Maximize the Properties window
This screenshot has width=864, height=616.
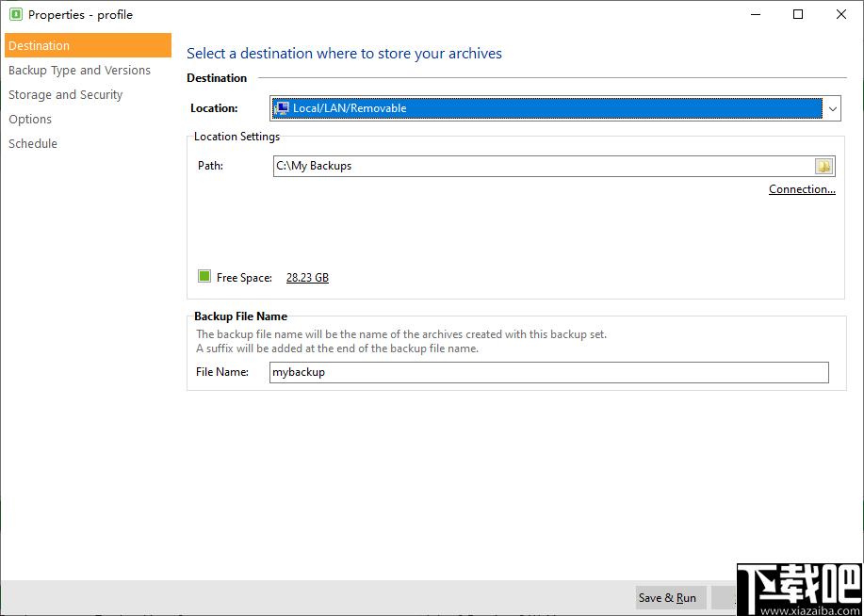coord(798,14)
